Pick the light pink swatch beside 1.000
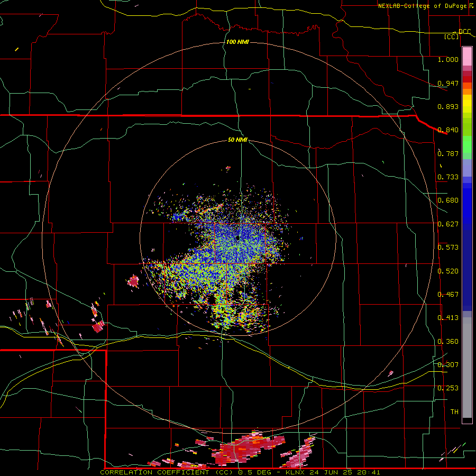Image resolution: width=476 pixels, height=476 pixels. click(467, 57)
